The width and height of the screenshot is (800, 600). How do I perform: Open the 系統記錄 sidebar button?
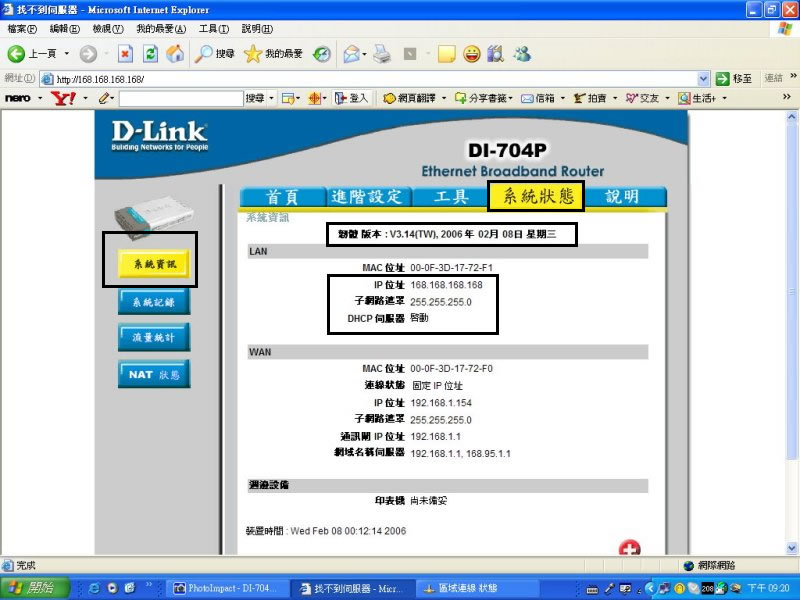coord(154,302)
